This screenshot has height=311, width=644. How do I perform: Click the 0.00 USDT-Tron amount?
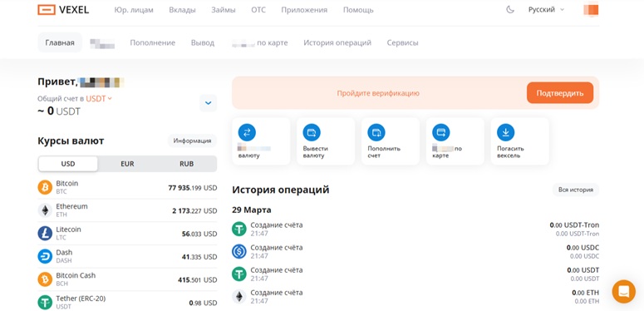click(574, 225)
